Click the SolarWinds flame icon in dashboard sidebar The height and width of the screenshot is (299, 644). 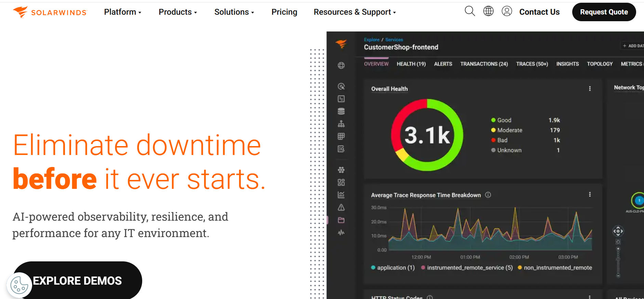click(x=341, y=44)
